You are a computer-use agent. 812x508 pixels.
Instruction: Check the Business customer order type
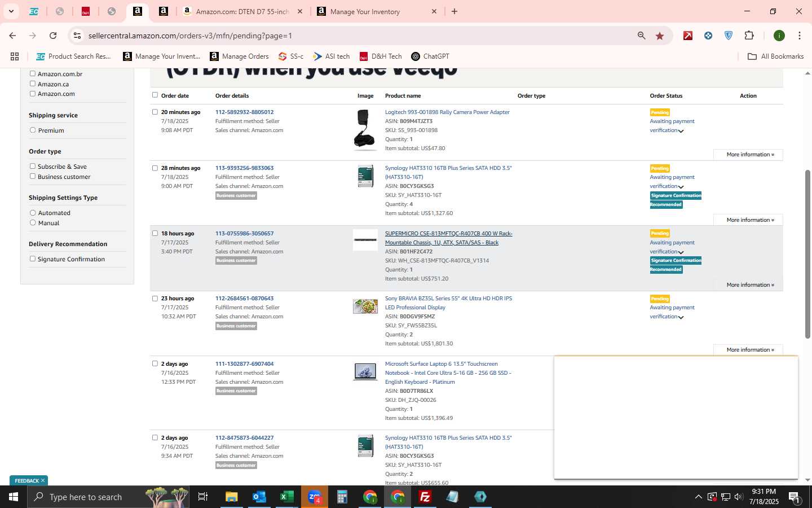coord(32,176)
